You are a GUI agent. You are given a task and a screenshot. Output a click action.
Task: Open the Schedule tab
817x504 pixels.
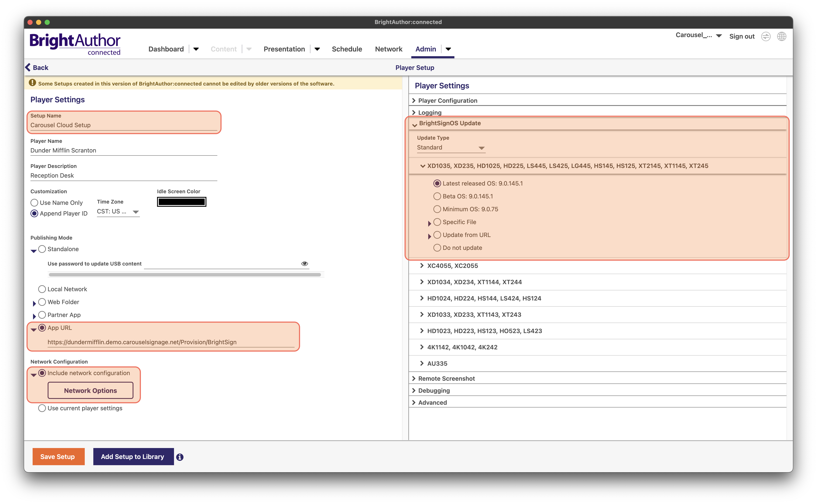pos(347,49)
